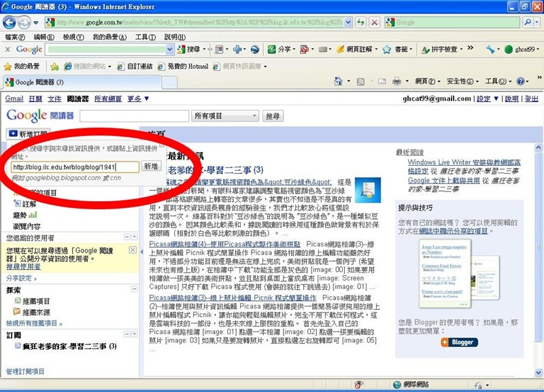Click the 網頁註解 toolbar button

tap(354, 50)
